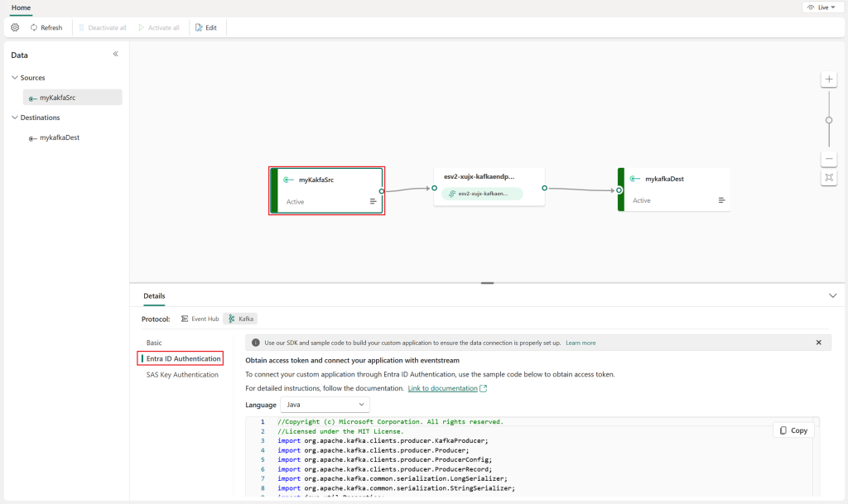848x504 pixels.
Task: Click the 'Obtain access token' heading
Action: [x=353, y=360]
